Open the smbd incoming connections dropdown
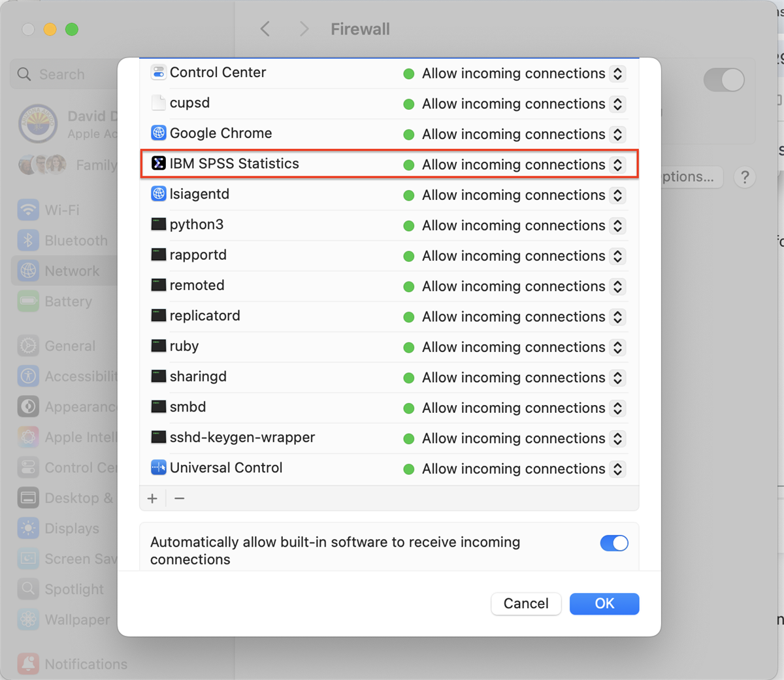The image size is (784, 680). coord(617,408)
